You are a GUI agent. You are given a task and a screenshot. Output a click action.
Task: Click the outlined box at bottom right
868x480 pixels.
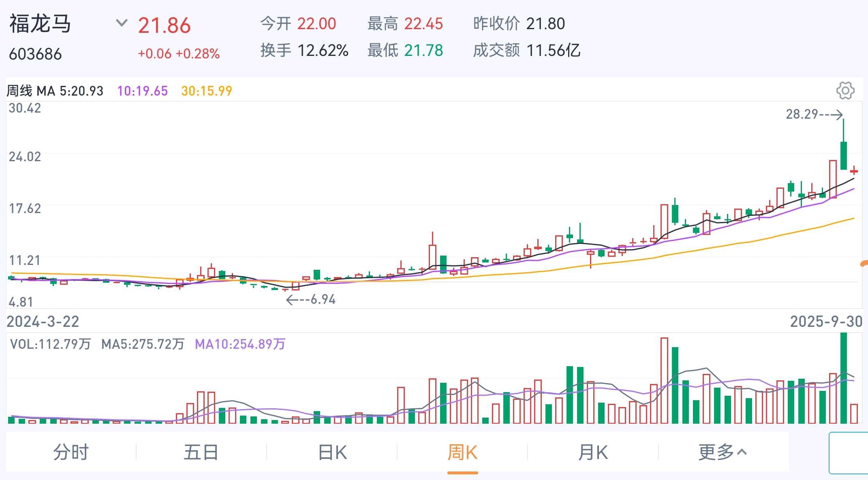click(849, 453)
